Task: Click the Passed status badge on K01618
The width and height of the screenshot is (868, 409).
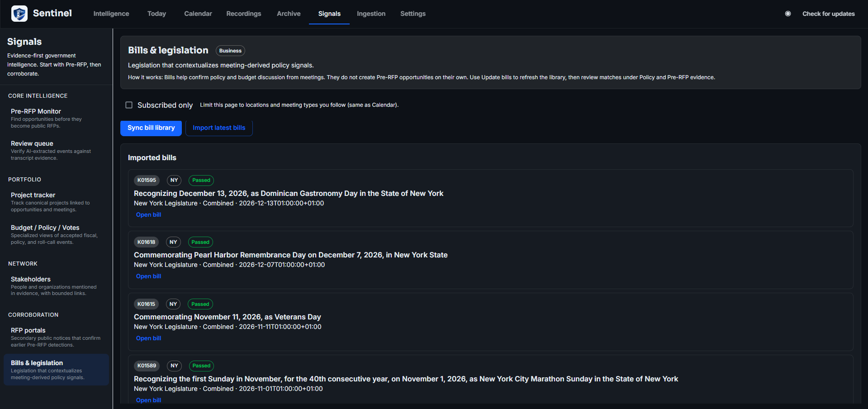Action: [200, 242]
